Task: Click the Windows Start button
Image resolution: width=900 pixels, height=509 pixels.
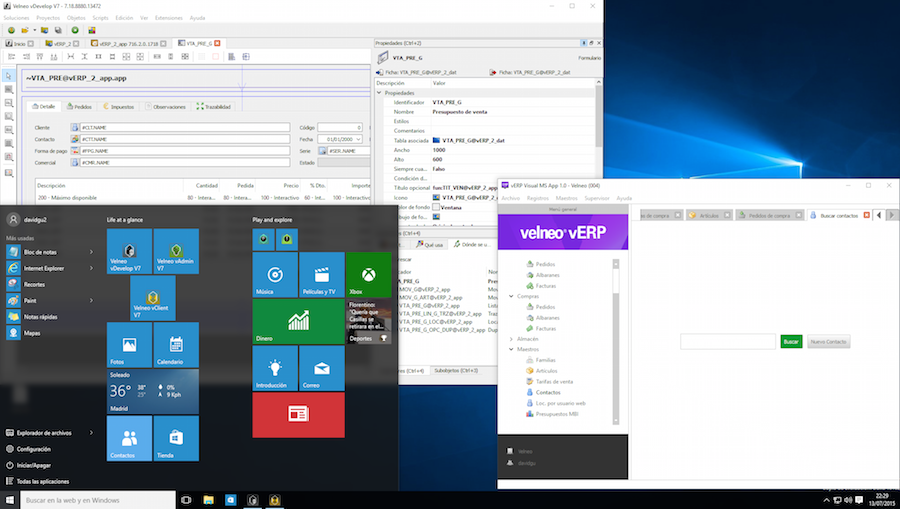Action: (10, 500)
